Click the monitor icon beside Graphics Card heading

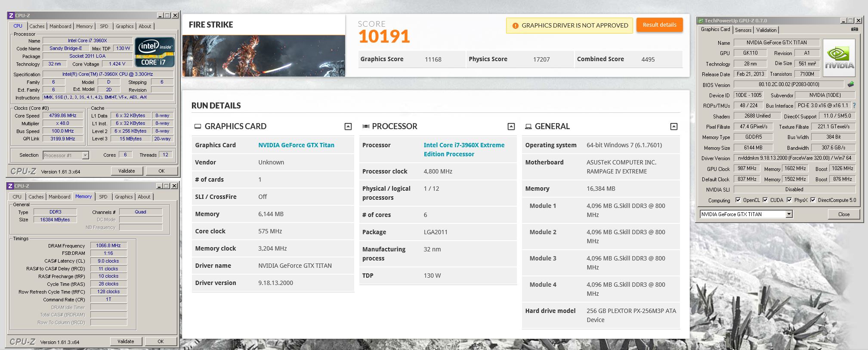click(x=198, y=127)
